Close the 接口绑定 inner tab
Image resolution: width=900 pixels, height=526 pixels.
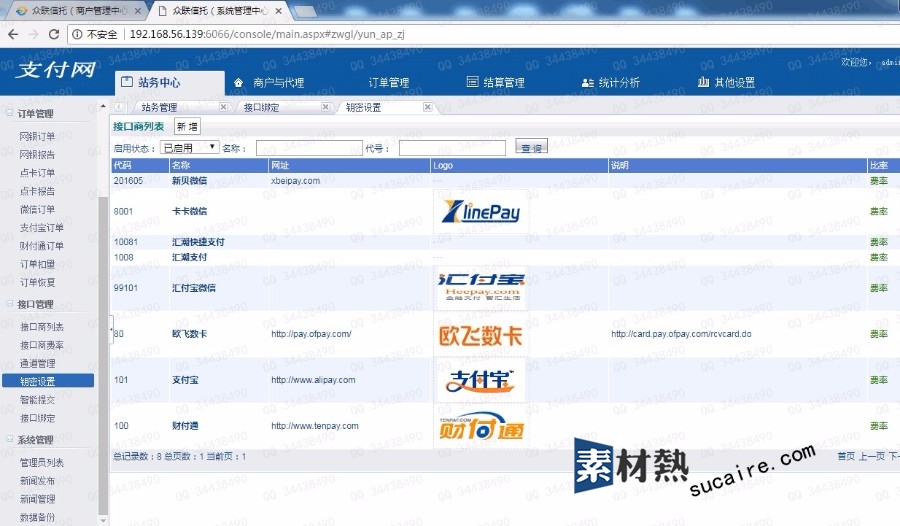tap(325, 107)
